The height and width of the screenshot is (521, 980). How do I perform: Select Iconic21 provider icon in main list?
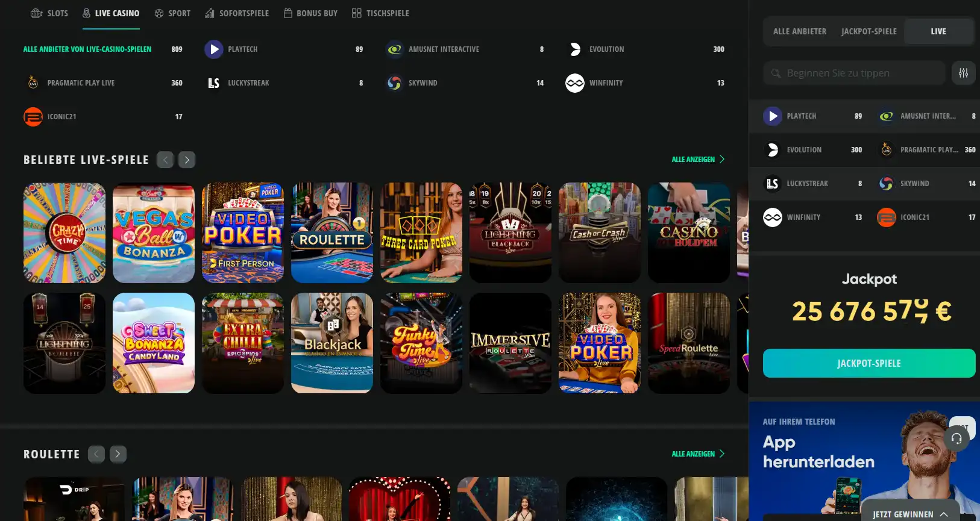33,117
